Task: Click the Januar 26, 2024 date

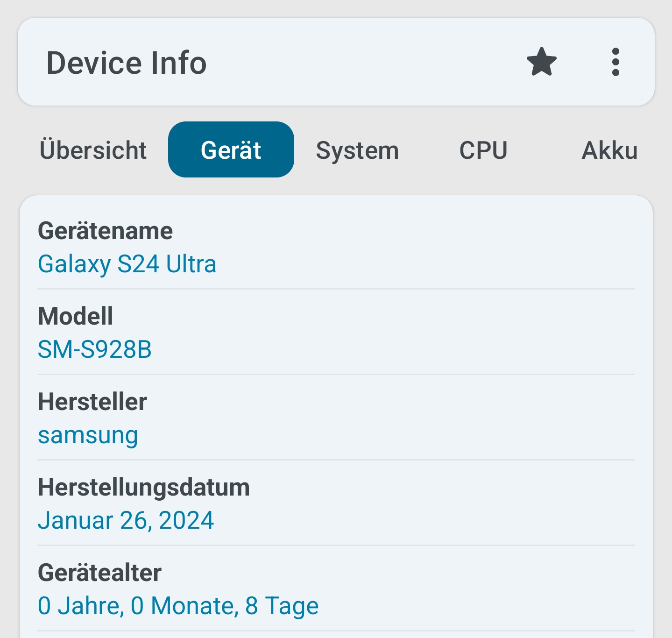Action: [x=126, y=520]
